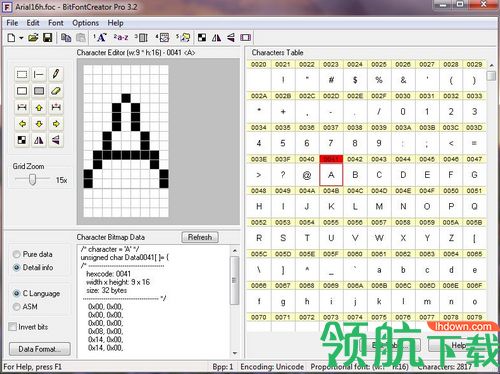Select the ASM radio button
This screenshot has height=374, width=500.
click(16, 307)
